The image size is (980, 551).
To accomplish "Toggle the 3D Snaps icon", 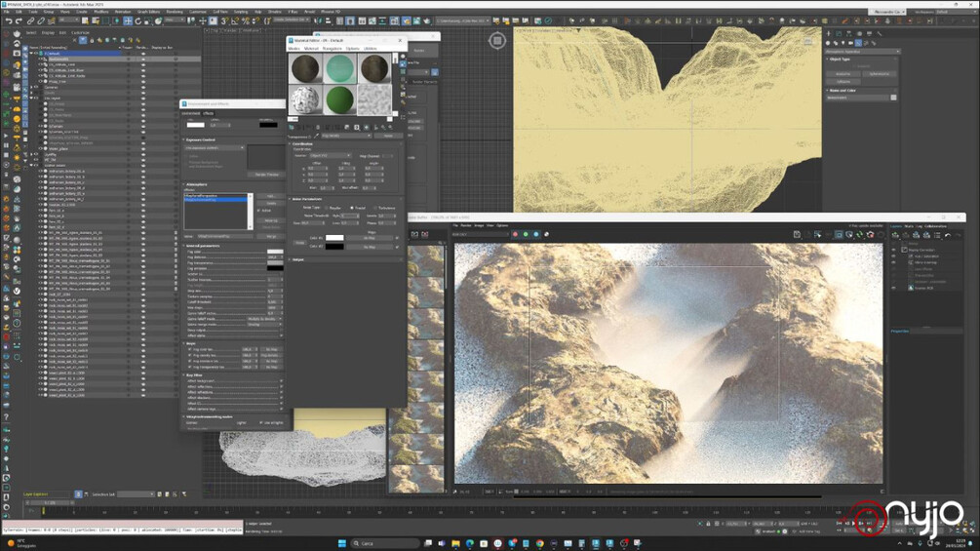I will click(223, 20).
